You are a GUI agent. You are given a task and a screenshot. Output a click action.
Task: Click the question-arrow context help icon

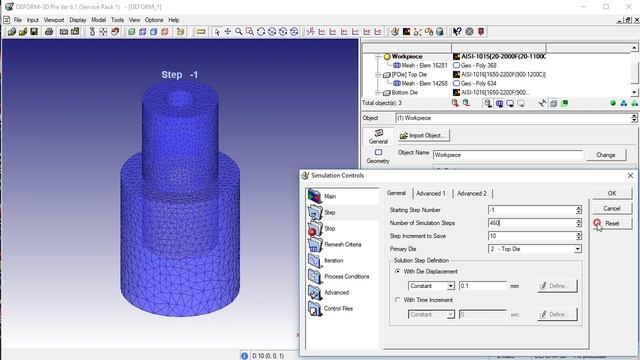(457, 31)
